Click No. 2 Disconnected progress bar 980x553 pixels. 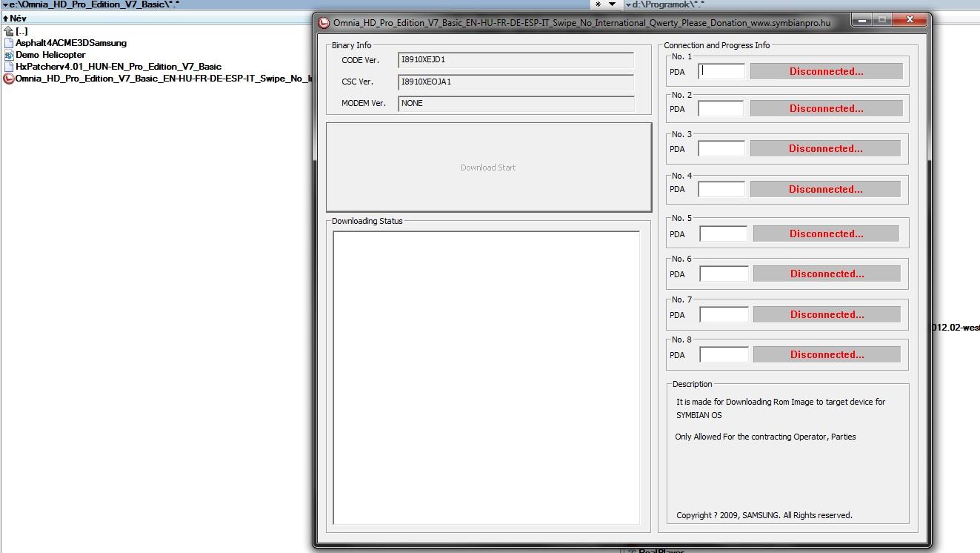(827, 108)
